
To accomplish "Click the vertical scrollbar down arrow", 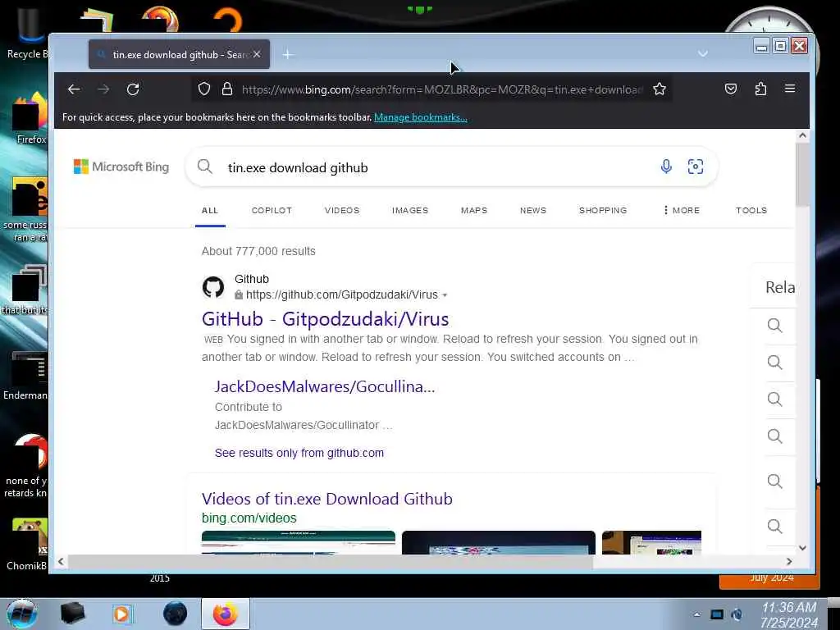I will coord(802,547).
